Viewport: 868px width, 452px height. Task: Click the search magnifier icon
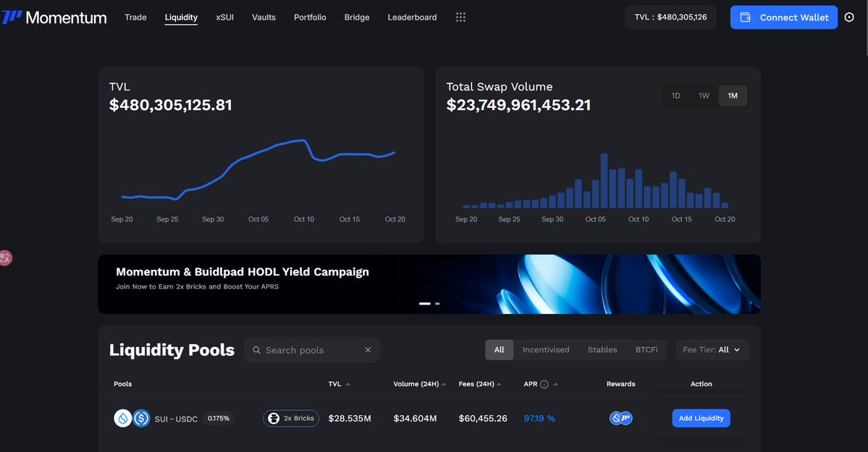click(x=257, y=350)
